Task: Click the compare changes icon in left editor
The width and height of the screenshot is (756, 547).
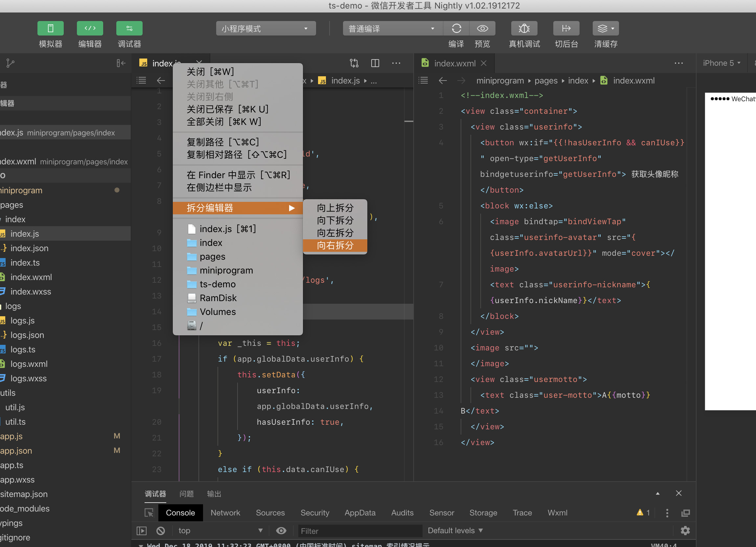Action: click(354, 63)
